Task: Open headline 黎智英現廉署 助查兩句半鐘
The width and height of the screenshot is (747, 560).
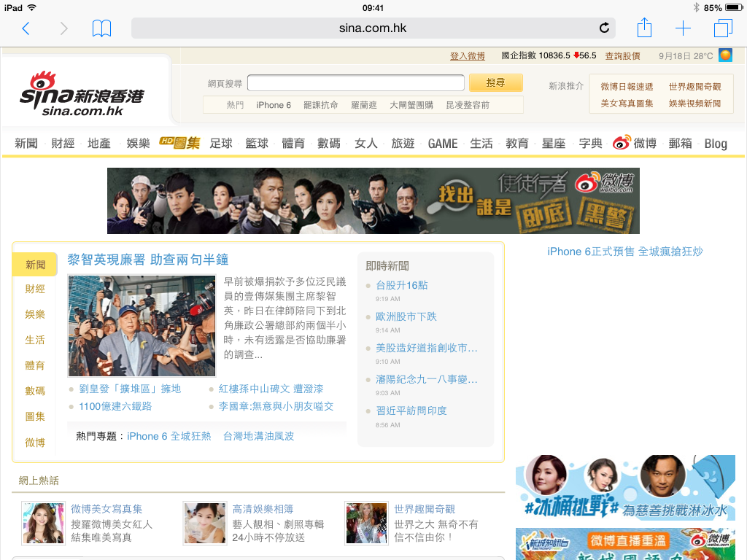Action: [x=148, y=260]
